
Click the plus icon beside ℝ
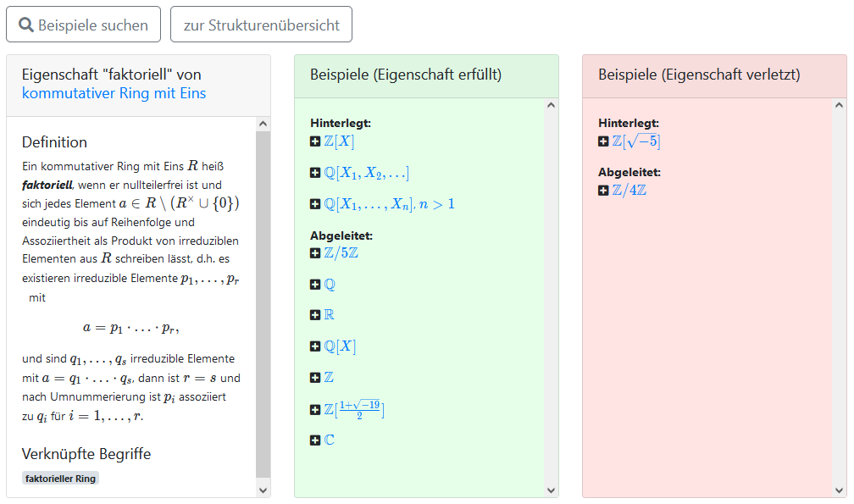click(x=315, y=315)
